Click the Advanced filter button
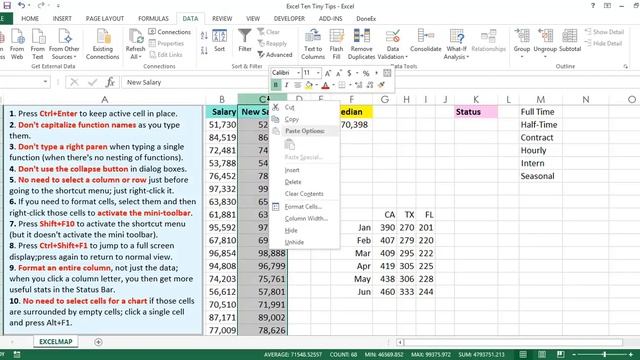 [x=275, y=55]
